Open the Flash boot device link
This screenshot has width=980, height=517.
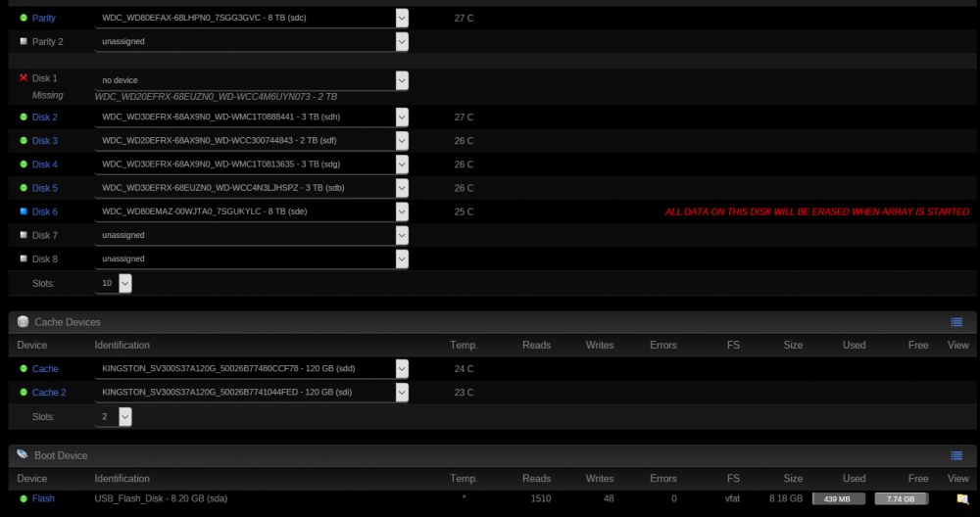coord(43,498)
